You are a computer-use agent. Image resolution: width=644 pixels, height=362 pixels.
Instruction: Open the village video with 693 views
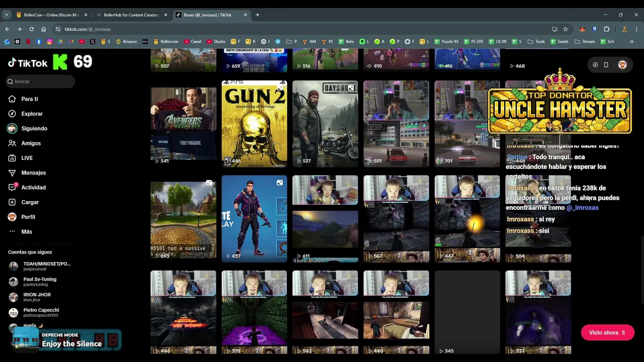[183, 219]
